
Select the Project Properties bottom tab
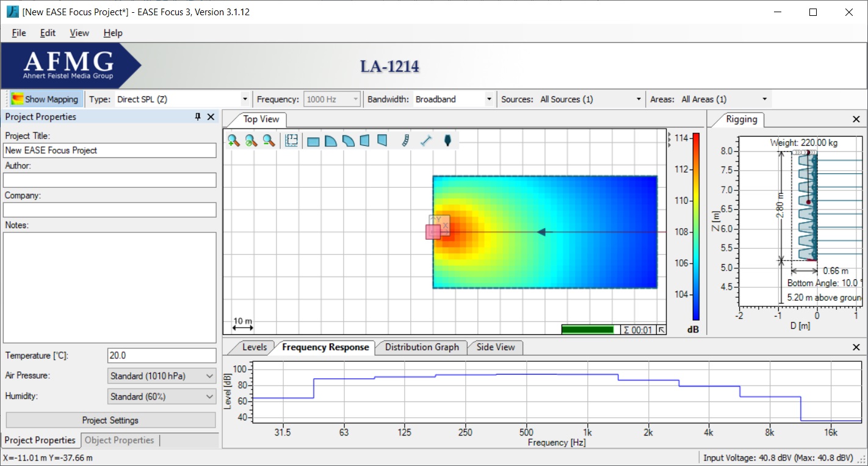point(40,440)
